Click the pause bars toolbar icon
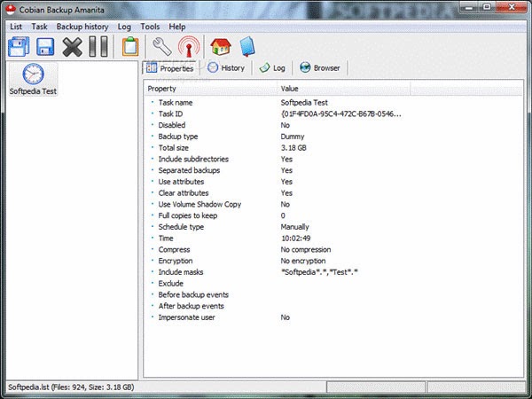The width and height of the screenshot is (532, 399). [98, 46]
